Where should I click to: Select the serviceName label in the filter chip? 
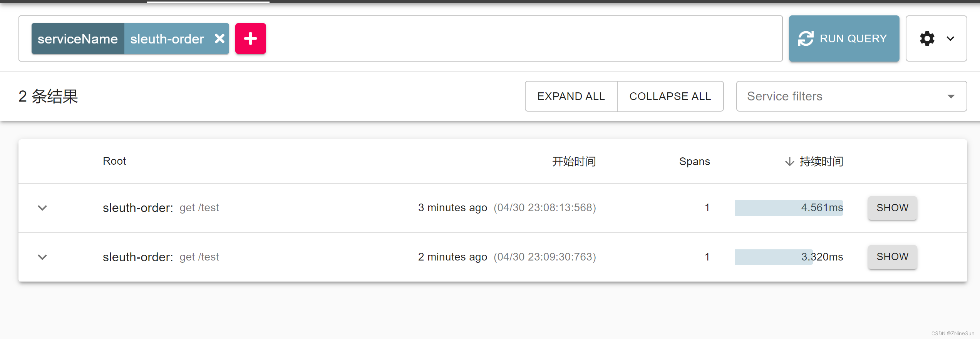coord(77,38)
